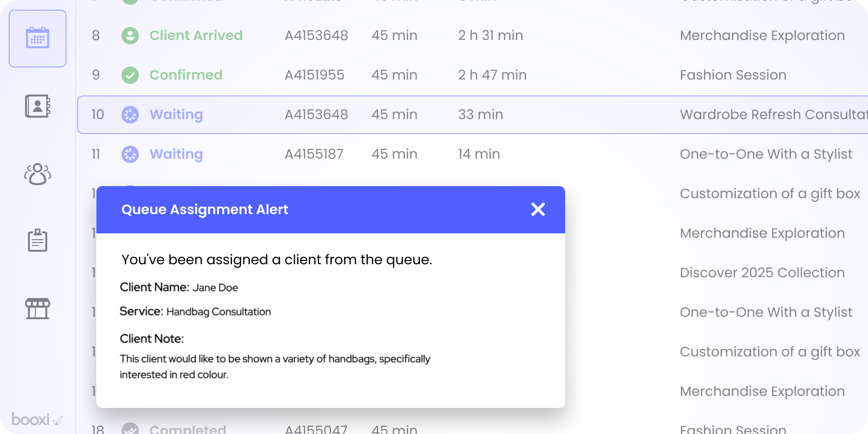Click Discover 2025 Collection service
The image size is (868, 434).
point(762,272)
